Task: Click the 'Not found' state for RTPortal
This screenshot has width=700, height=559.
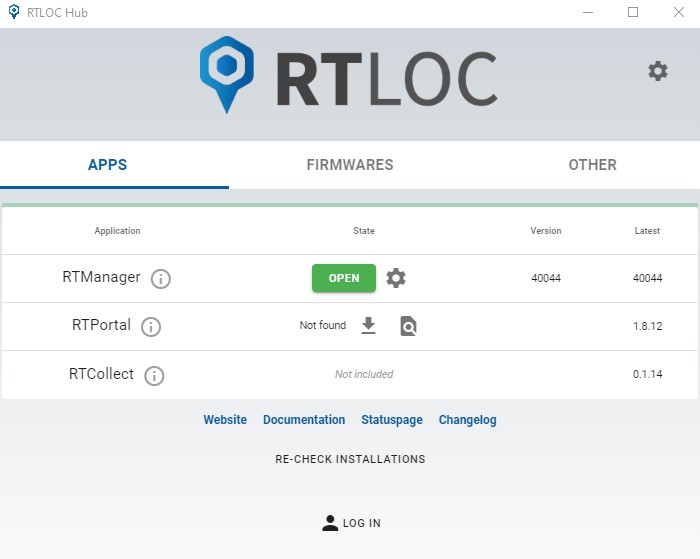Action: coord(323,325)
